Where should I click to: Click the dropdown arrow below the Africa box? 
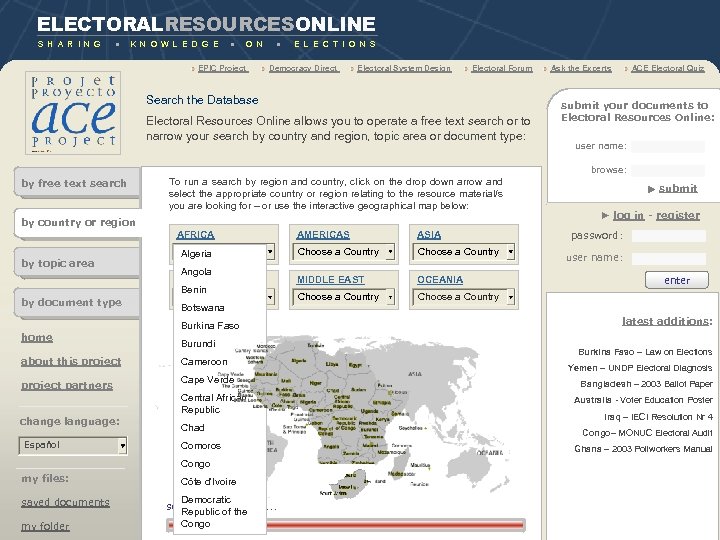coord(270,297)
